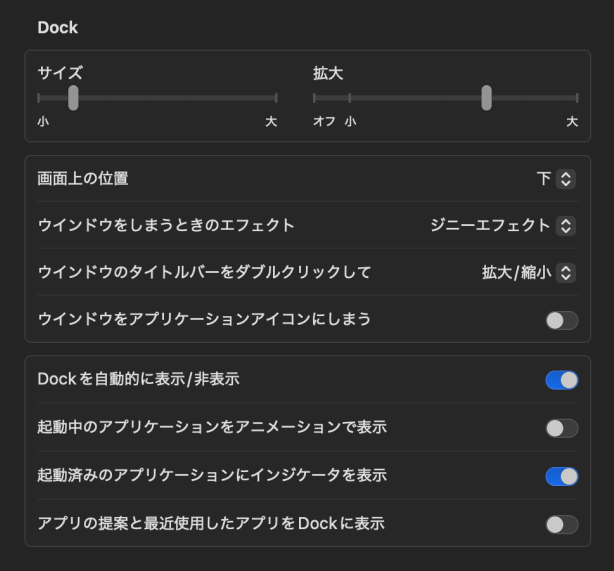Click the 小 label under magnification slider
This screenshot has height=571, width=614.
coord(350,121)
